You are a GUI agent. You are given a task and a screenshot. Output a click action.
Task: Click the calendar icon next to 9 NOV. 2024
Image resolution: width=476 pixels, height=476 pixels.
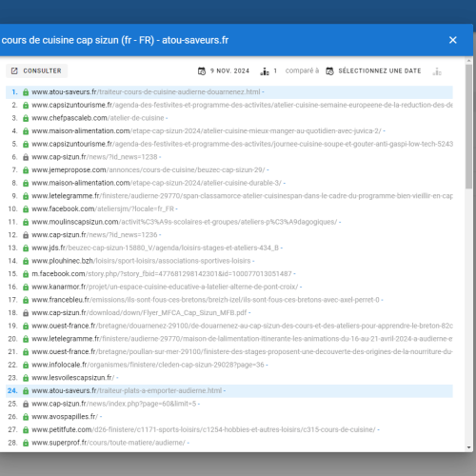(202, 71)
